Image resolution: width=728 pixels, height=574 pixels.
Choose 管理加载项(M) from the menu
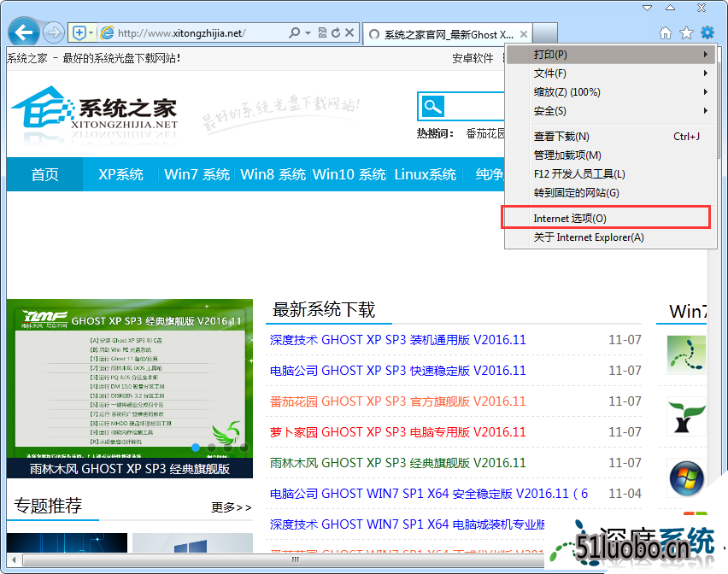click(610, 155)
